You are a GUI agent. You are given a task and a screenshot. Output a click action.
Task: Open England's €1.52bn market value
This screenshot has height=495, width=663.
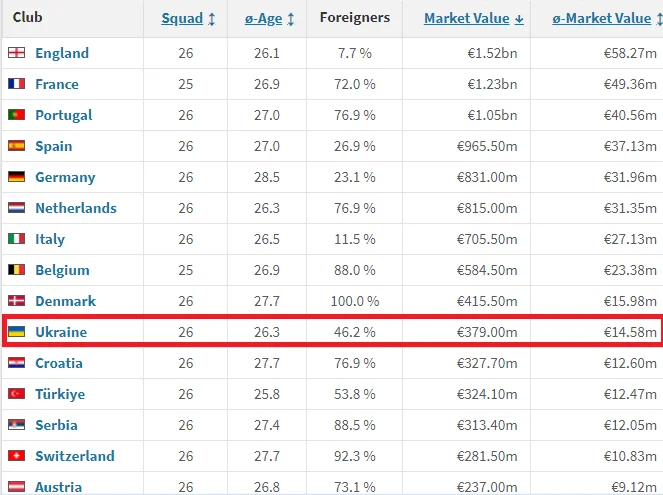(495, 53)
